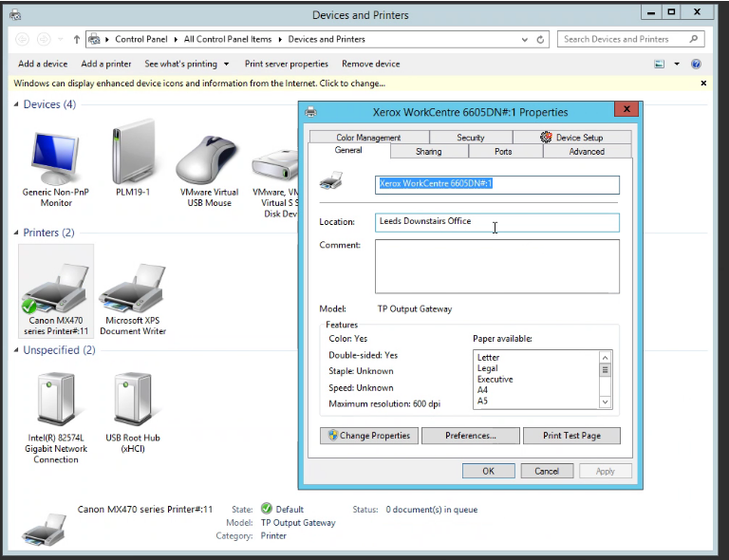
Task: Collapse the Printers (2) group
Action: (x=16, y=233)
